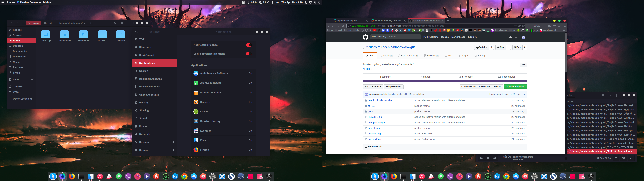This screenshot has height=181, width=644.
Task: Open the Downloads folder icon in Files grid
Action: [83, 34]
